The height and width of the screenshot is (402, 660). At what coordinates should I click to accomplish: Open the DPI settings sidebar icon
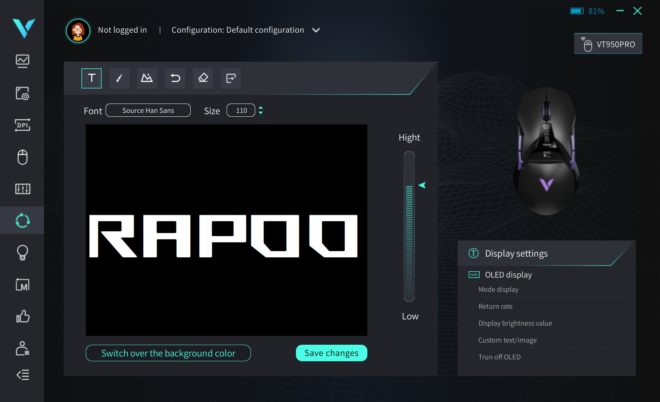(x=23, y=125)
